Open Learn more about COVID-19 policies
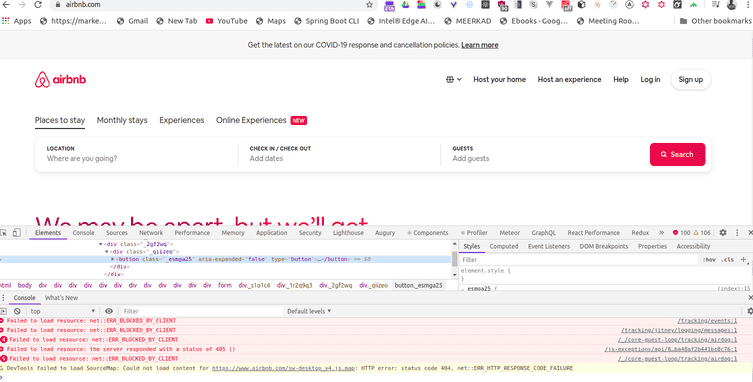This screenshot has height=382, width=753. point(480,45)
